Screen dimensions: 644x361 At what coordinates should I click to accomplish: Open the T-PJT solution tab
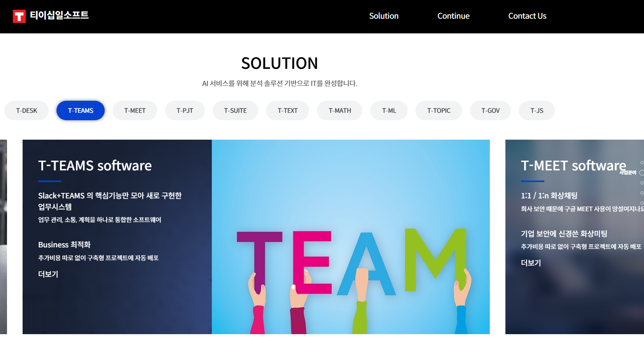(185, 110)
